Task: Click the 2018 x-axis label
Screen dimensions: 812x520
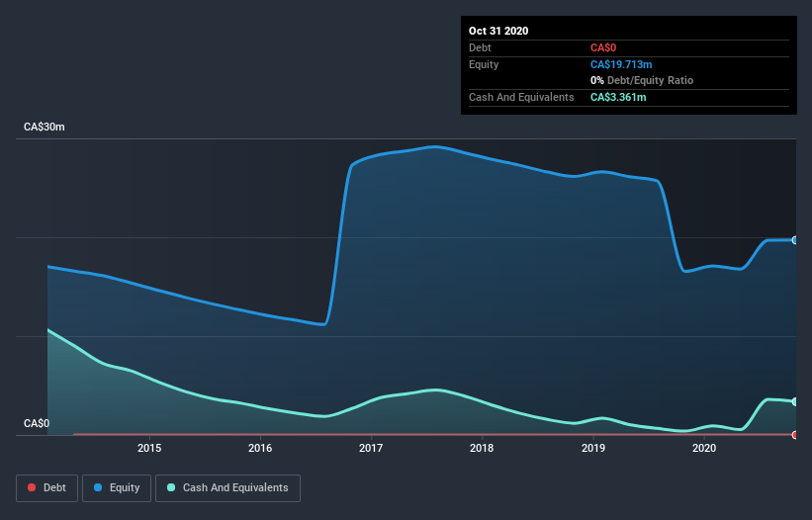Action: (x=482, y=448)
